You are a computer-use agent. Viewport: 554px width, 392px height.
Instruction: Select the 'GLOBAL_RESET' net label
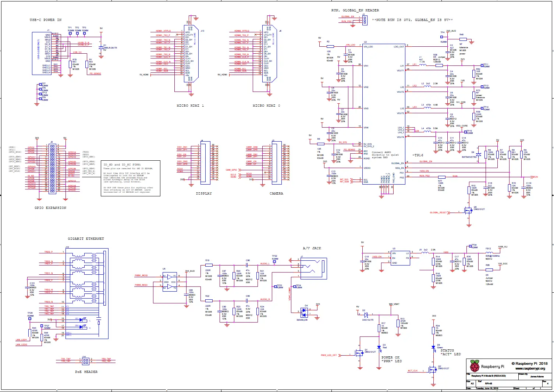[x=438, y=213]
